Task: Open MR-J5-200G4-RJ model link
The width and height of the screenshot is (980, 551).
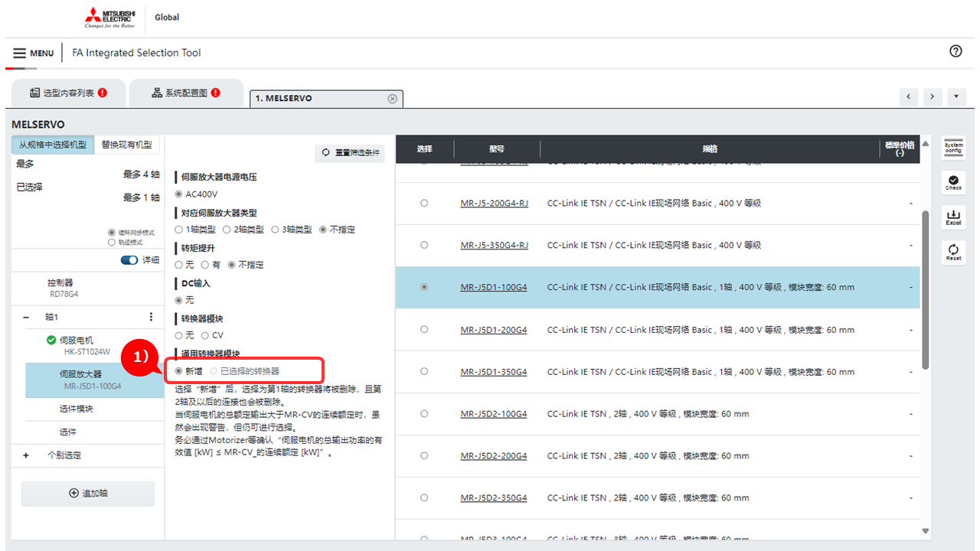Action: pyautogui.click(x=494, y=204)
